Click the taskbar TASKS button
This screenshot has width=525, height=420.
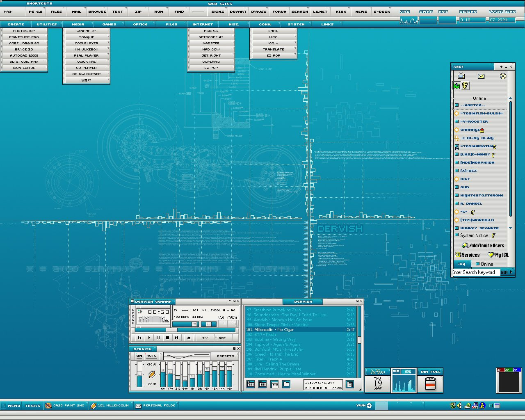(33, 406)
